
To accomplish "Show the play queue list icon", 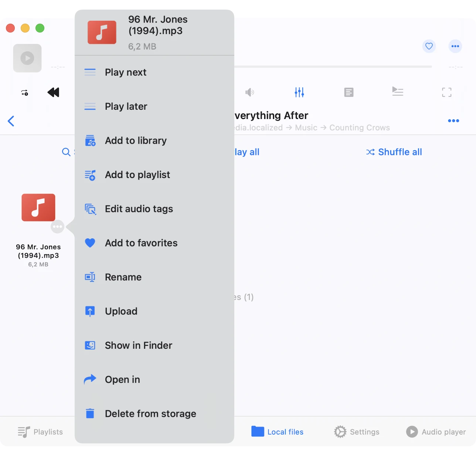I will pyautogui.click(x=397, y=91).
